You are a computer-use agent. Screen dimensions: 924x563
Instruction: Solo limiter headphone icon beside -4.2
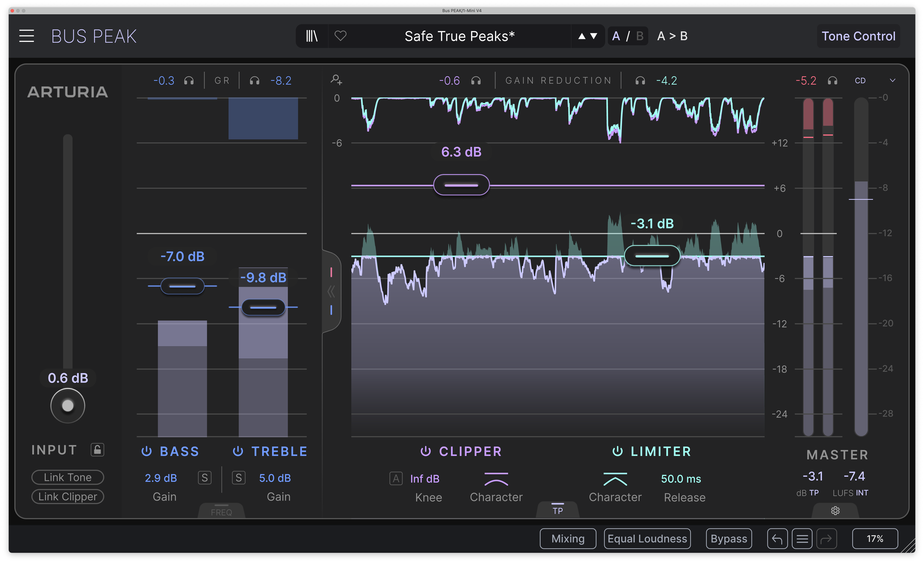[640, 81]
